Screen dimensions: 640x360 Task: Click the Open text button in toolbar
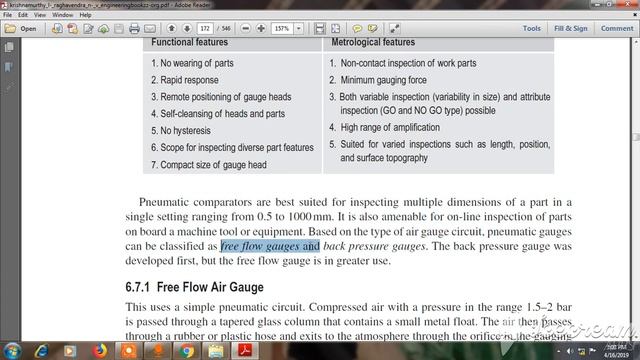pyautogui.click(x=28, y=29)
